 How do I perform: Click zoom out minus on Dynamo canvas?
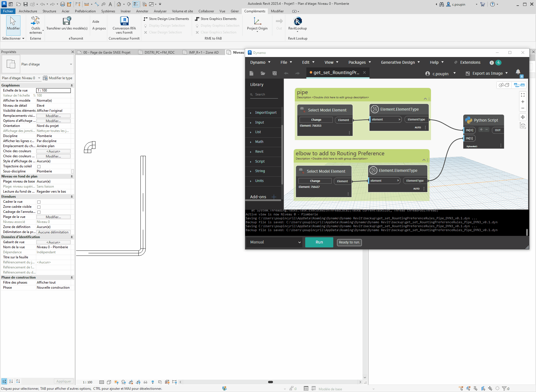523,108
